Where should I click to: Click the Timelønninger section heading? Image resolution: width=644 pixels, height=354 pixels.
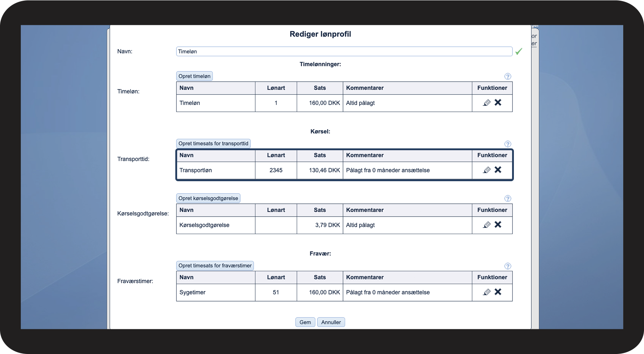320,64
